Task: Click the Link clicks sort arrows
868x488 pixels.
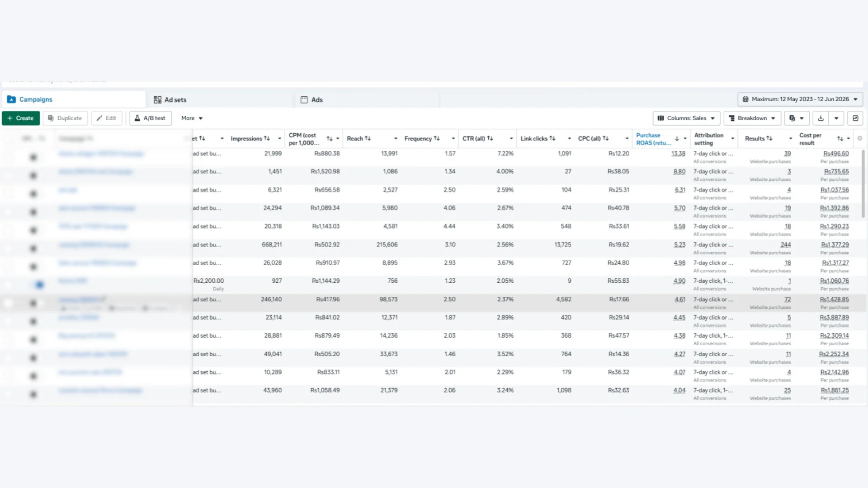Action: click(552, 138)
